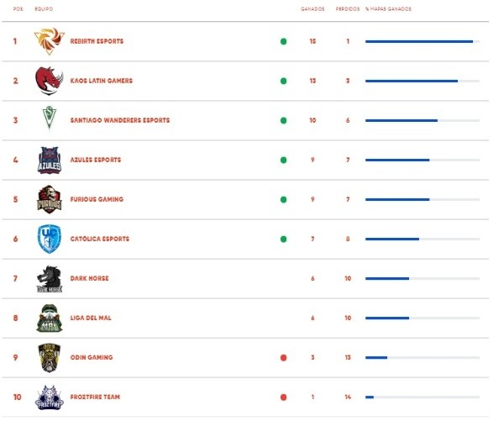Image resolution: width=504 pixels, height=421 pixels.
Task: Click the Kaos Latin Gamers rhino logo
Action: coord(49,81)
